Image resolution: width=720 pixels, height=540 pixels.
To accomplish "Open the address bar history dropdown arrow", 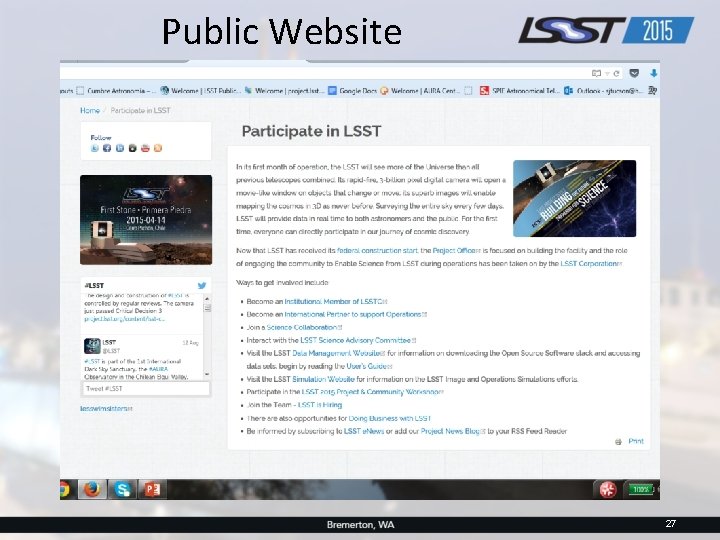I will pos(607,73).
